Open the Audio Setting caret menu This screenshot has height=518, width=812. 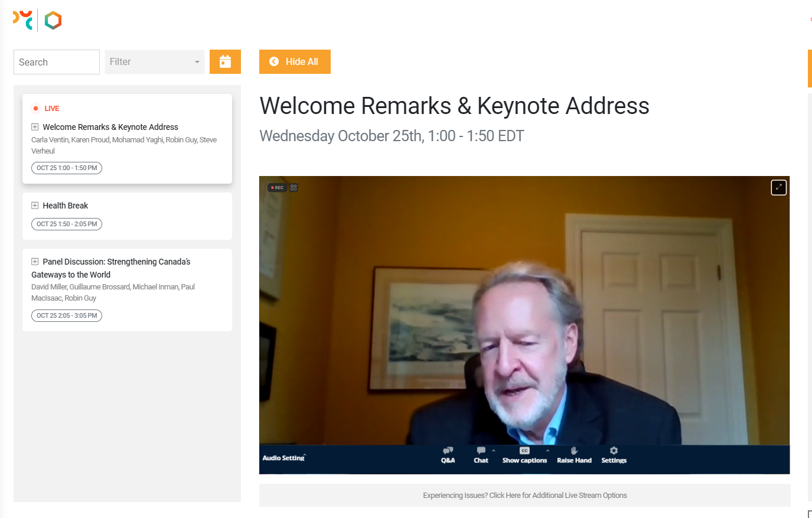tap(305, 455)
